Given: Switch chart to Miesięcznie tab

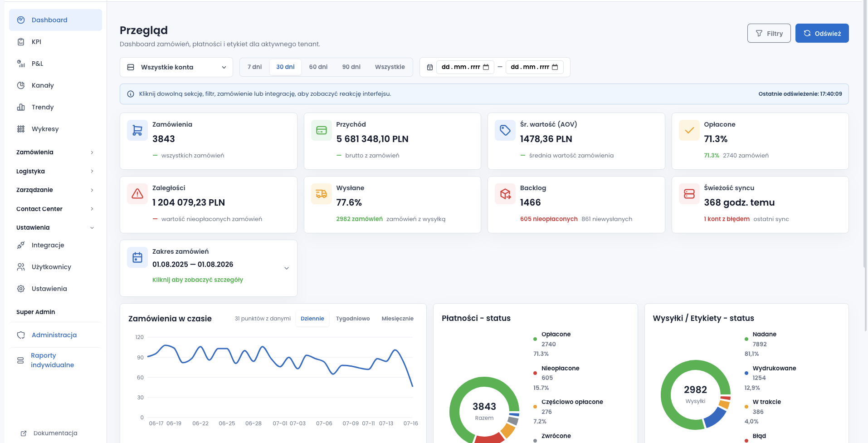Looking at the screenshot, I should point(398,319).
